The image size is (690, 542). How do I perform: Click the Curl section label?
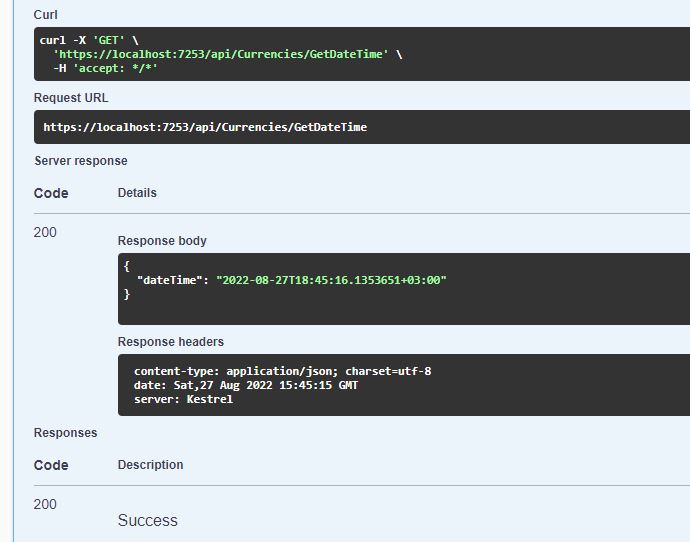tap(45, 15)
